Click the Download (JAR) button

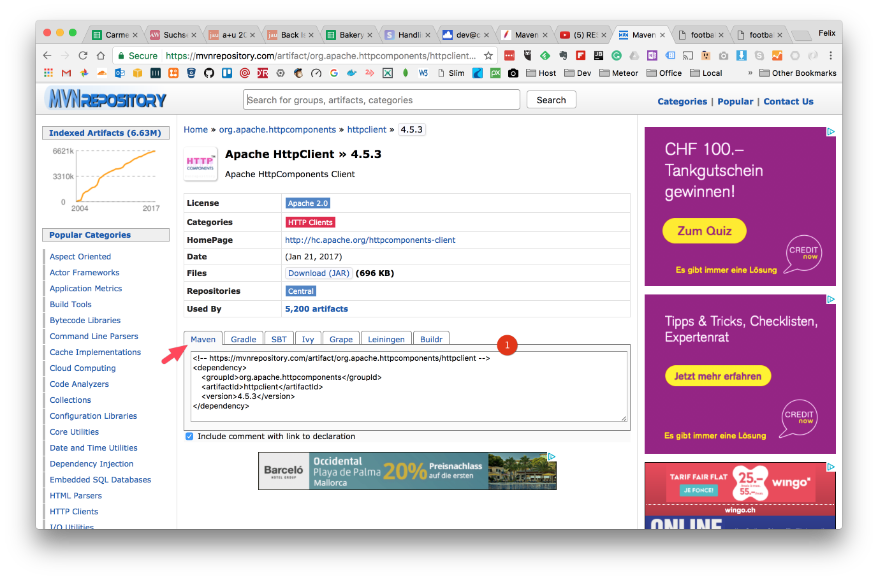point(319,273)
